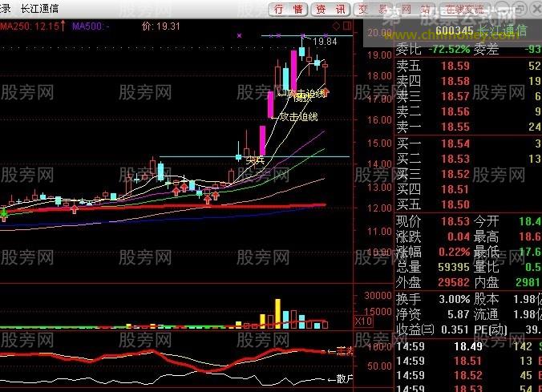Select the 14:59 trade at 18.49

[468, 346]
